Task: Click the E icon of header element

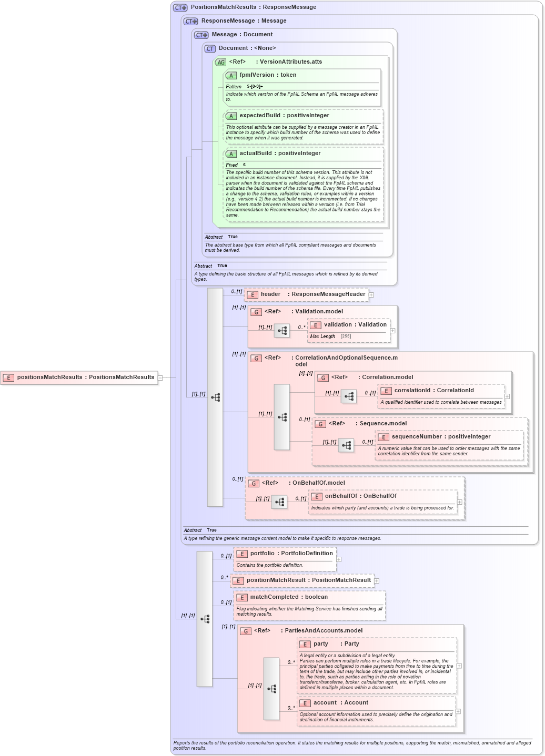Action: [253, 294]
